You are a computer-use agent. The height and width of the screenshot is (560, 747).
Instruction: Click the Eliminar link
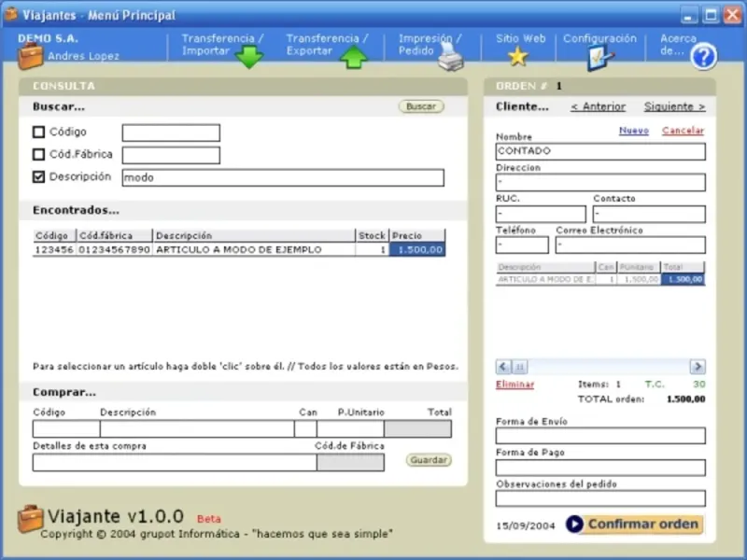pyautogui.click(x=515, y=385)
